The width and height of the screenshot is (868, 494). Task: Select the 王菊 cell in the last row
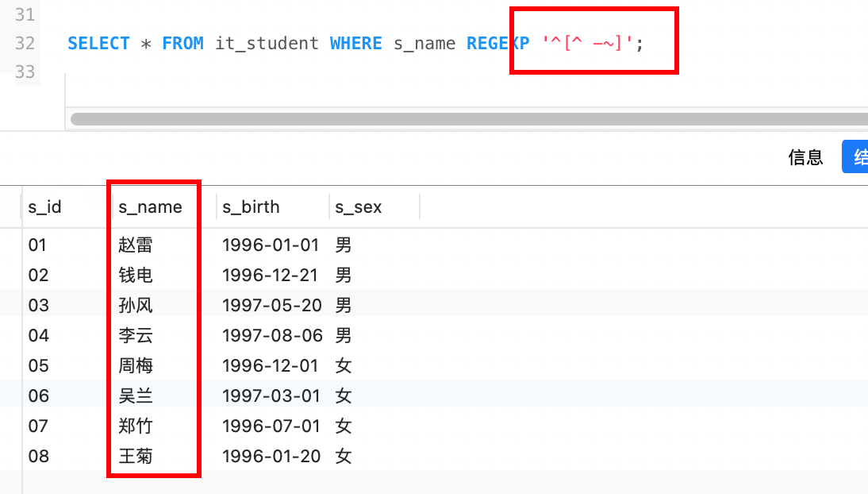coord(136,457)
